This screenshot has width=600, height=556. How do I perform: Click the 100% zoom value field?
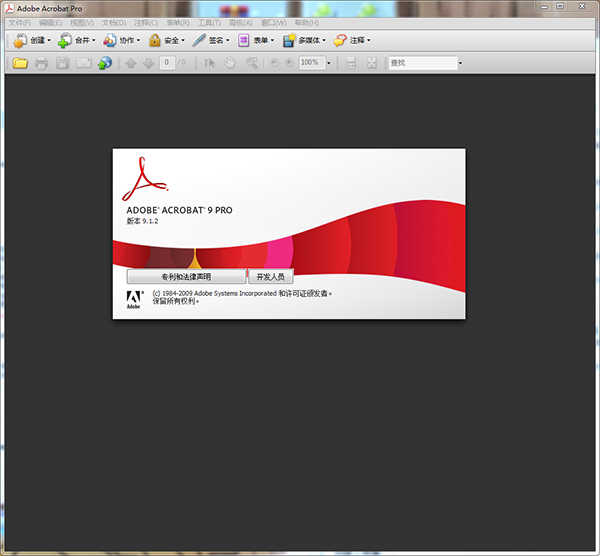point(312,62)
